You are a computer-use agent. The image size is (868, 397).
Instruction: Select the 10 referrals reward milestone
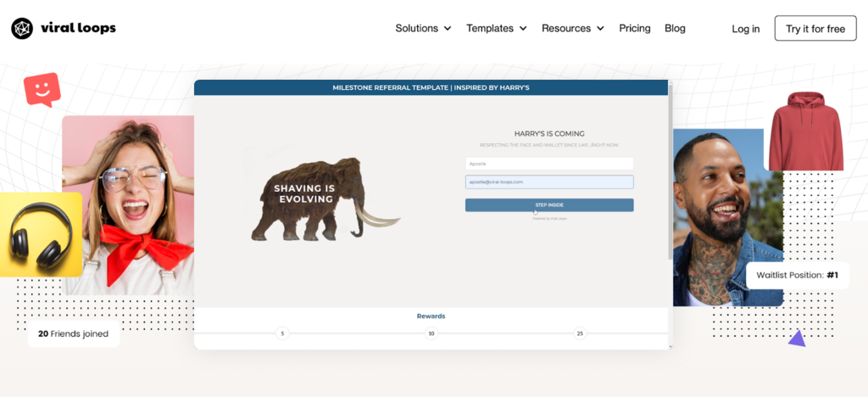click(431, 334)
